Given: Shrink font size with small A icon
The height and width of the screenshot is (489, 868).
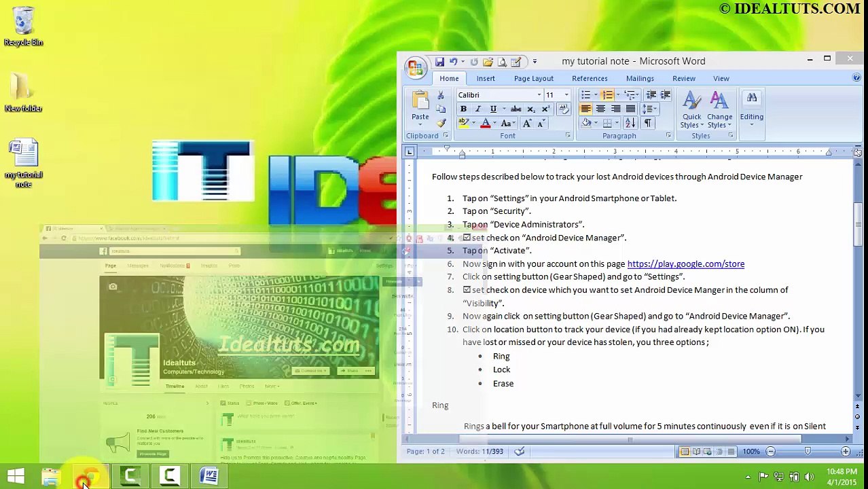Looking at the screenshot, I should (541, 124).
